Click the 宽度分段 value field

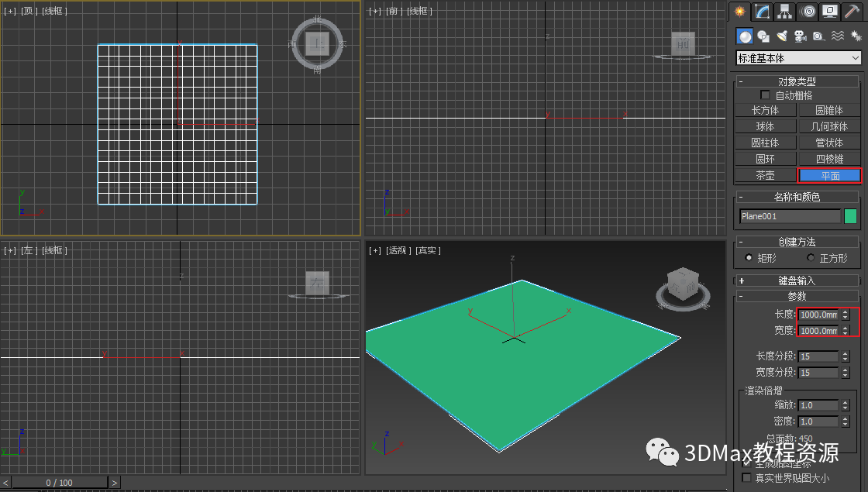point(818,373)
